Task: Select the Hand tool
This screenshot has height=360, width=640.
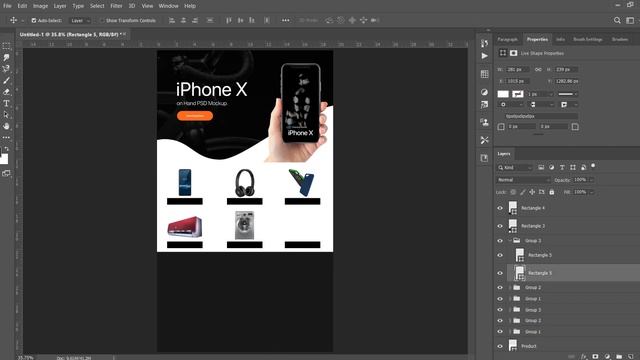Action: [x=6, y=126]
